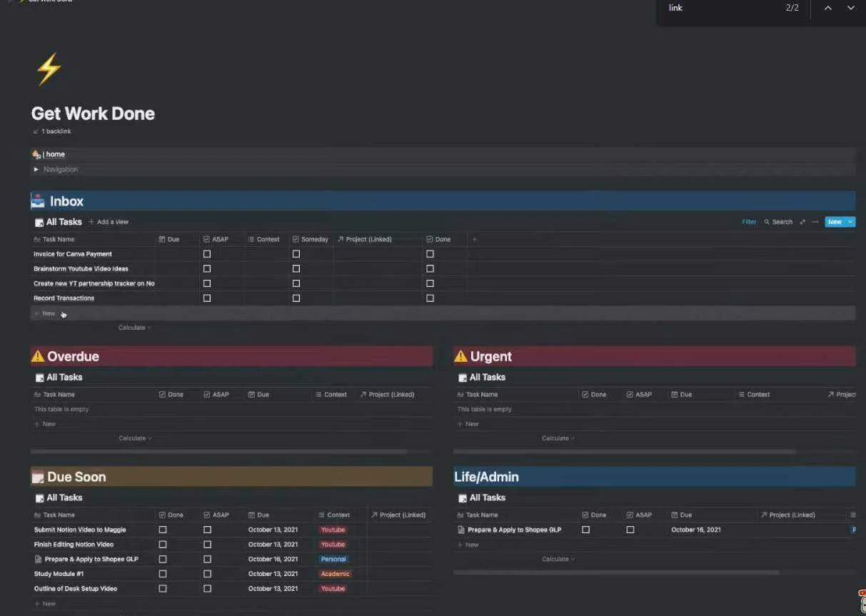Click home link house emoji icon
Image resolution: width=866 pixels, height=616 pixels.
tap(36, 154)
